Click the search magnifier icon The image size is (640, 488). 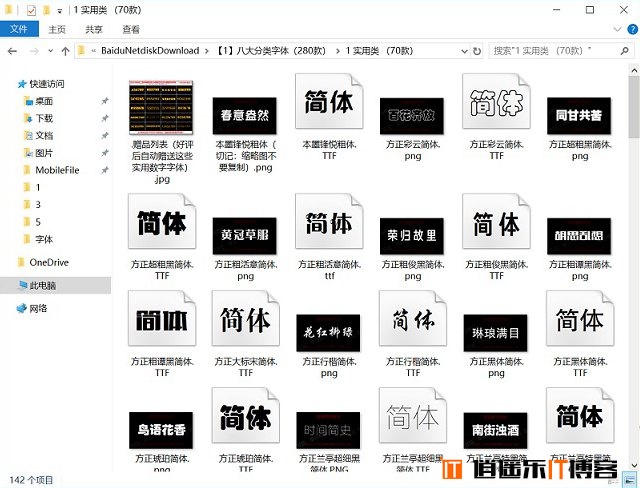tap(624, 51)
